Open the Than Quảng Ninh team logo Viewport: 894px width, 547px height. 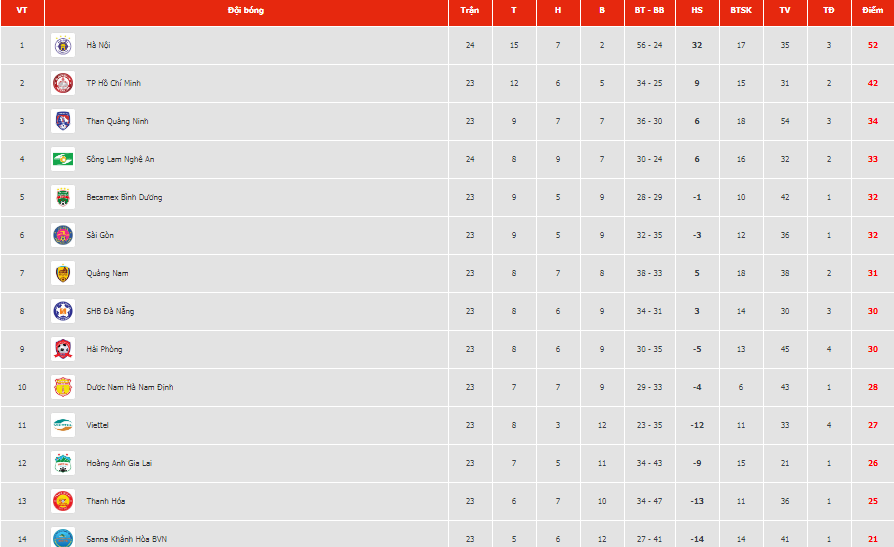pyautogui.click(x=63, y=121)
